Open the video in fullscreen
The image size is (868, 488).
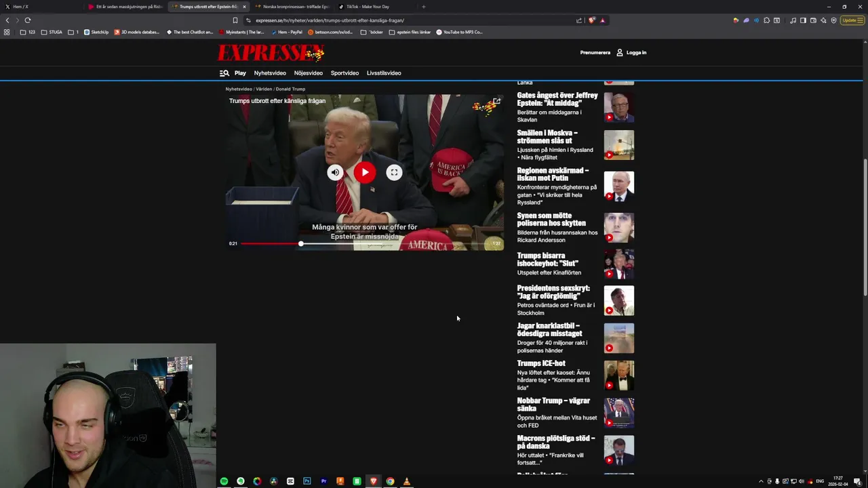coord(394,172)
